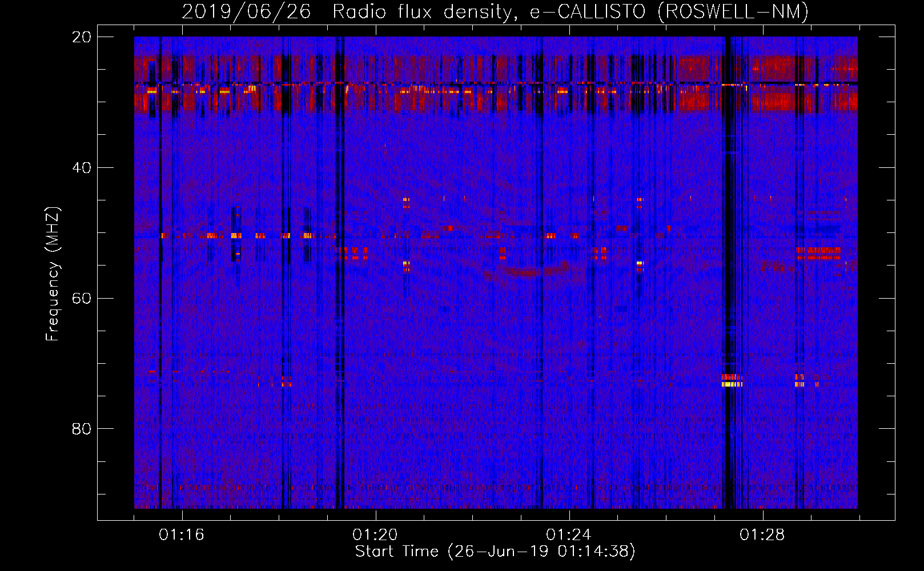Click the 01:20 time tick label
Image resolution: width=924 pixels, height=571 pixels.
[375, 534]
